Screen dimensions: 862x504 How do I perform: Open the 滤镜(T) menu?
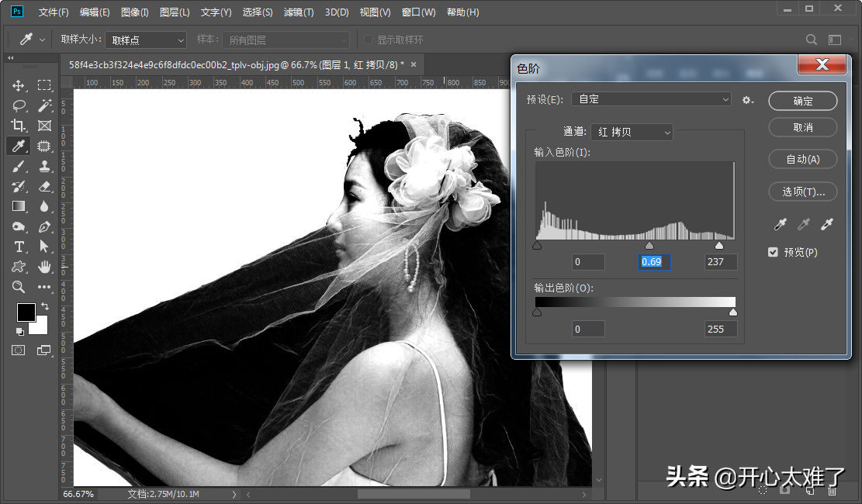[299, 12]
